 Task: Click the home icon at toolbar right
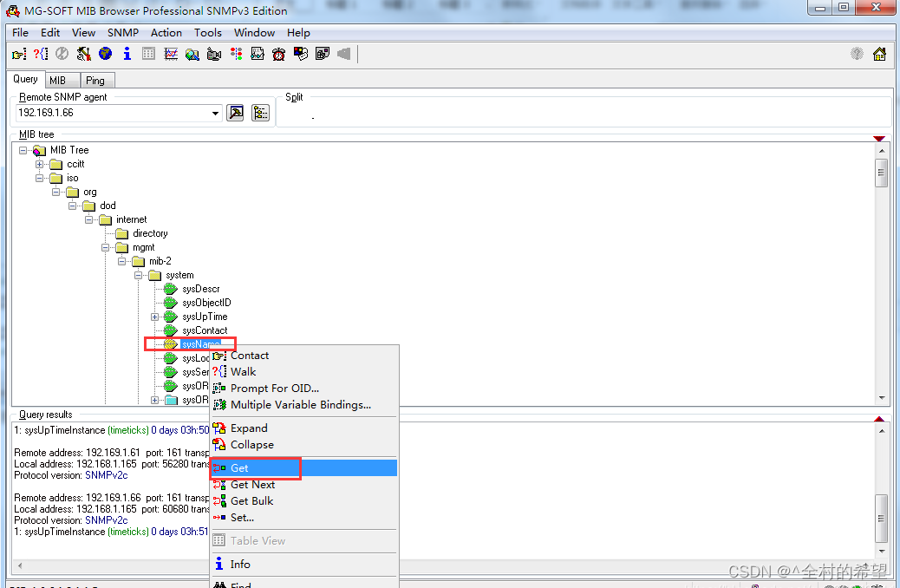[879, 54]
